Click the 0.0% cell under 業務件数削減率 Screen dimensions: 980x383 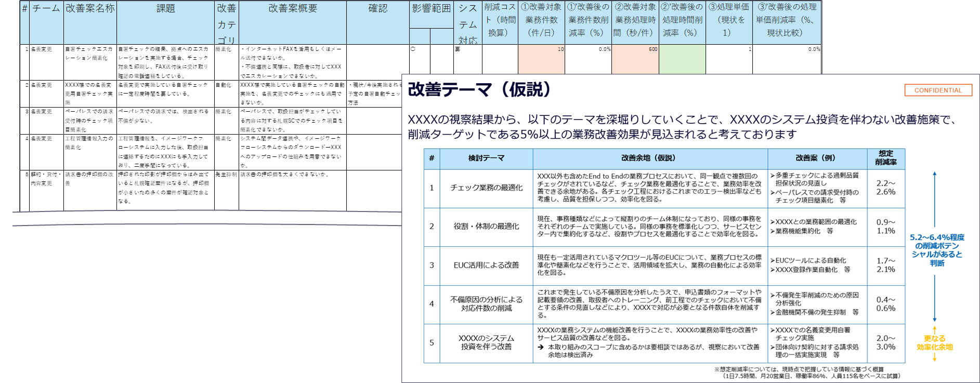[588, 59]
